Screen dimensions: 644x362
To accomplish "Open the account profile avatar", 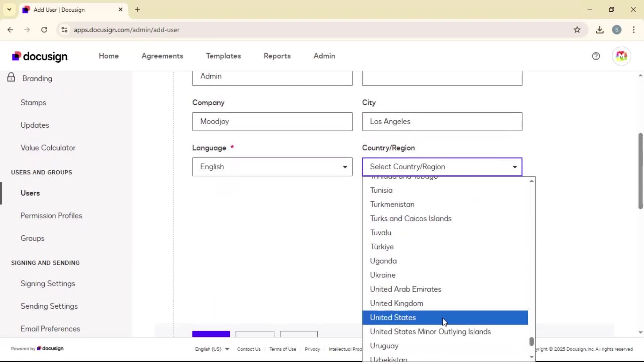I will click(621, 56).
